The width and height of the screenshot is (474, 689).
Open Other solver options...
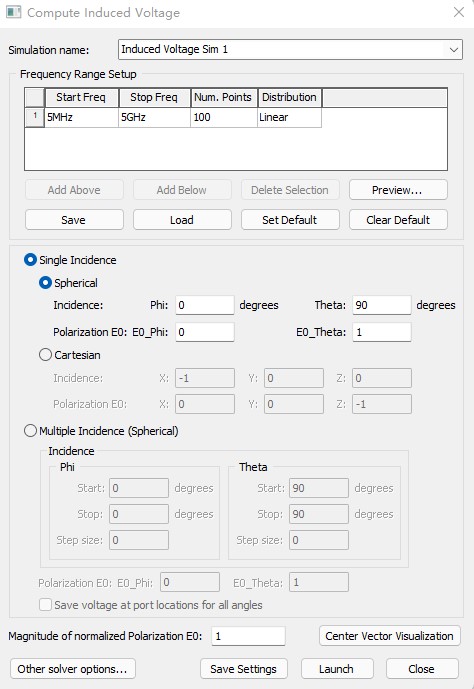point(72,669)
